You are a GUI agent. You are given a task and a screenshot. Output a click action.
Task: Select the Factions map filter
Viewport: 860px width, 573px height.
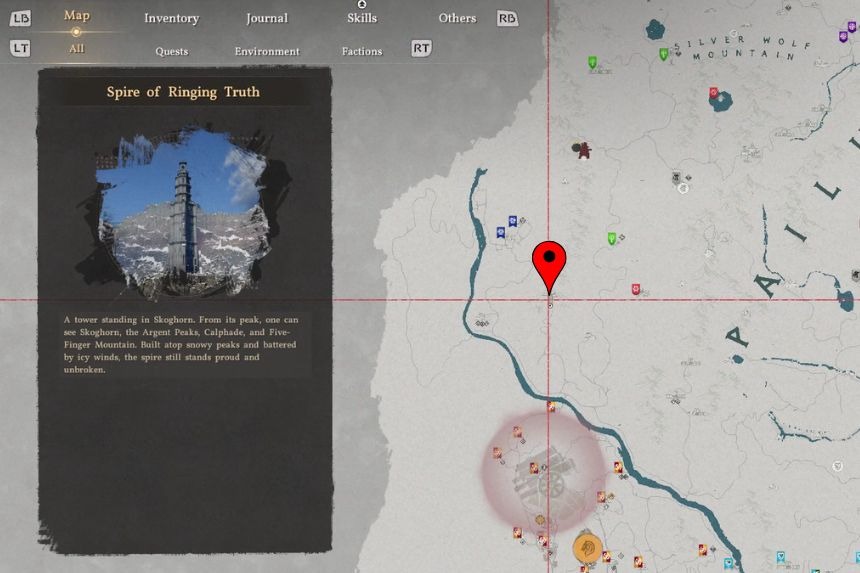(x=362, y=51)
